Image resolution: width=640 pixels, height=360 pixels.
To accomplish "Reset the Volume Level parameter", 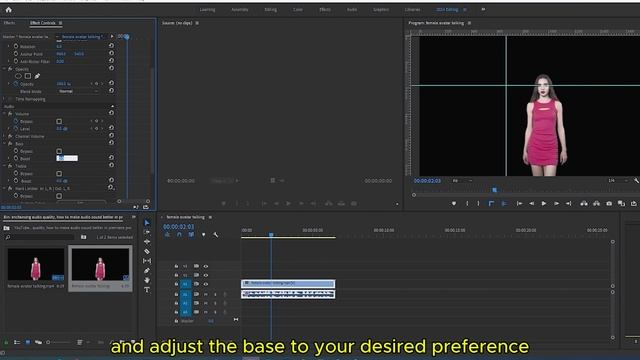I will pyautogui.click(x=111, y=128).
